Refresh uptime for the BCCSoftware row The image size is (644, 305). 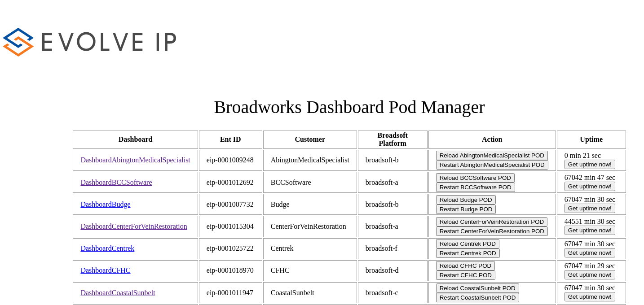pos(589,187)
